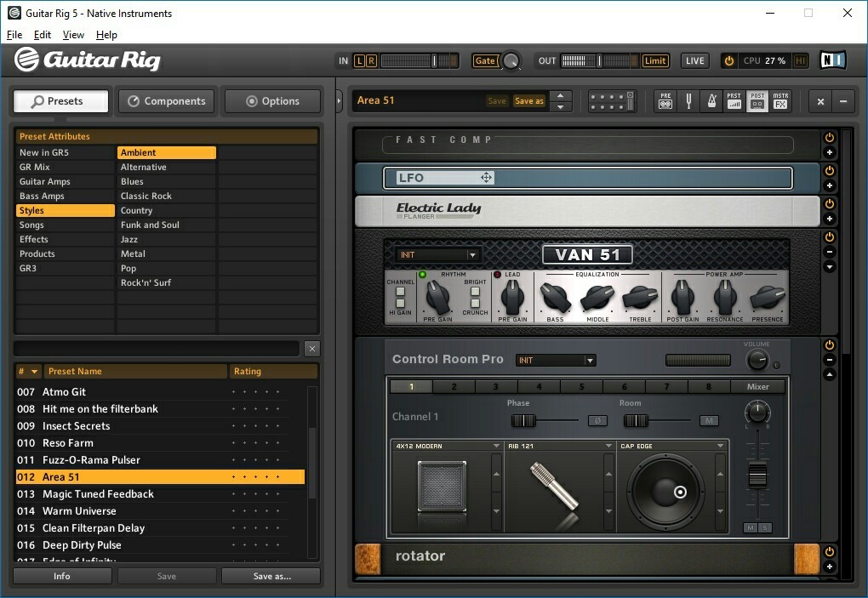The width and height of the screenshot is (868, 598).
Task: Toggle the audio engine power icon
Action: 729,61
